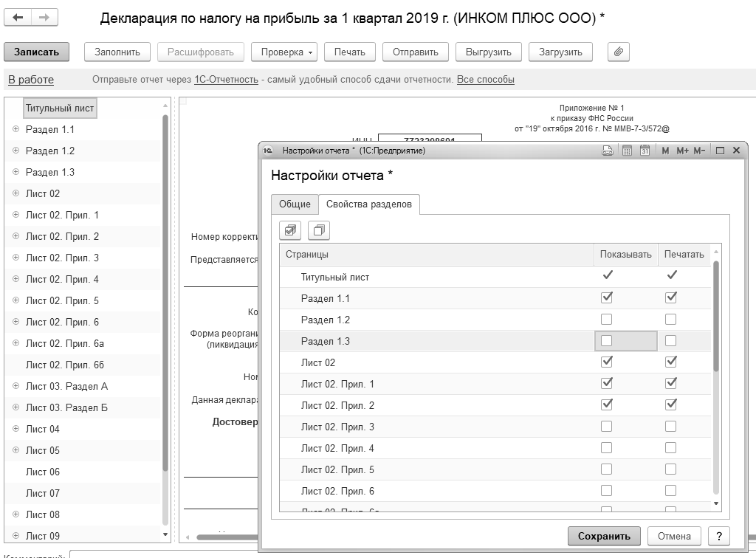Screen dimensions: 756x558
Task: Click the check all sections icon
Action: (290, 230)
